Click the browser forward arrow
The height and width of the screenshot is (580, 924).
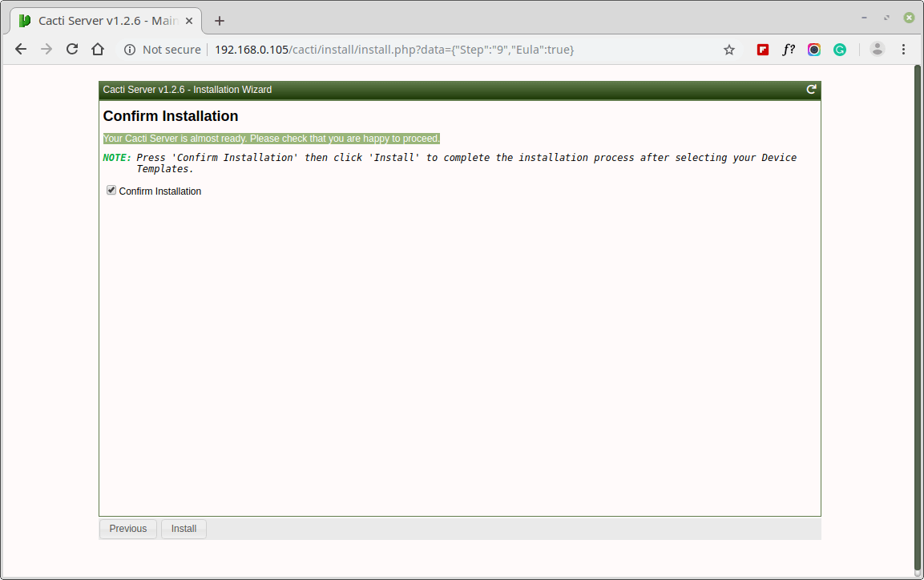pos(46,50)
